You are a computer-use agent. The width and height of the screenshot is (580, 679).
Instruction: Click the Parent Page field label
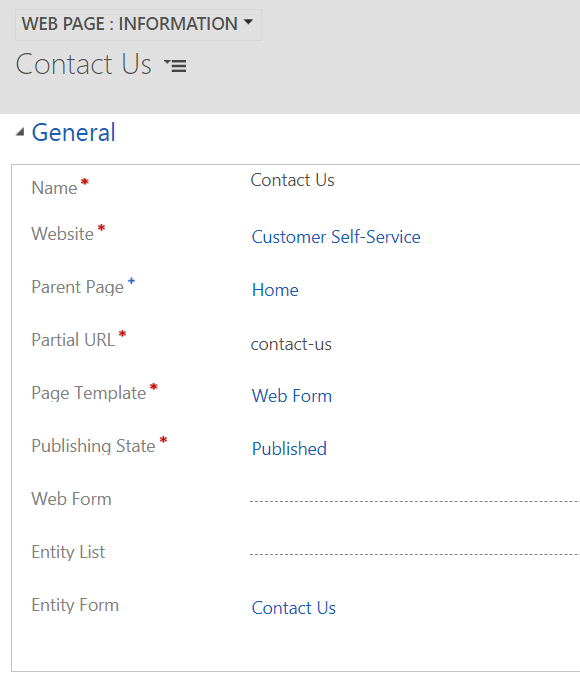pyautogui.click(x=78, y=287)
